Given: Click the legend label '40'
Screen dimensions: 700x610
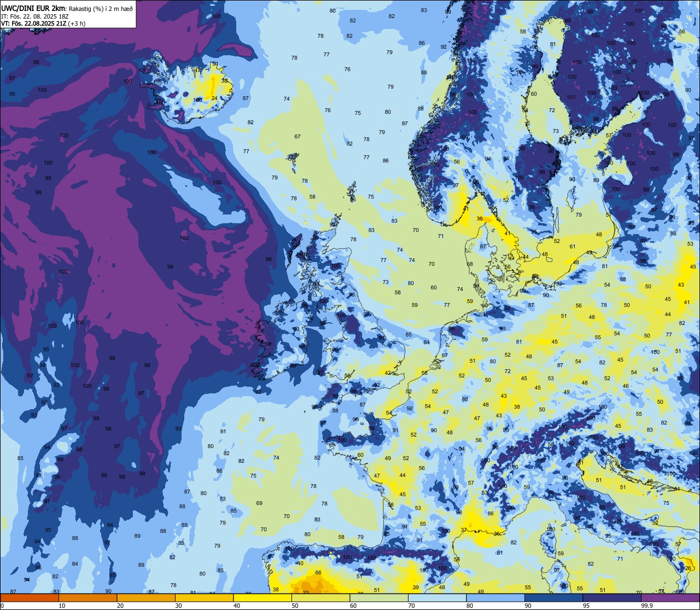Looking at the screenshot, I should (237, 606).
